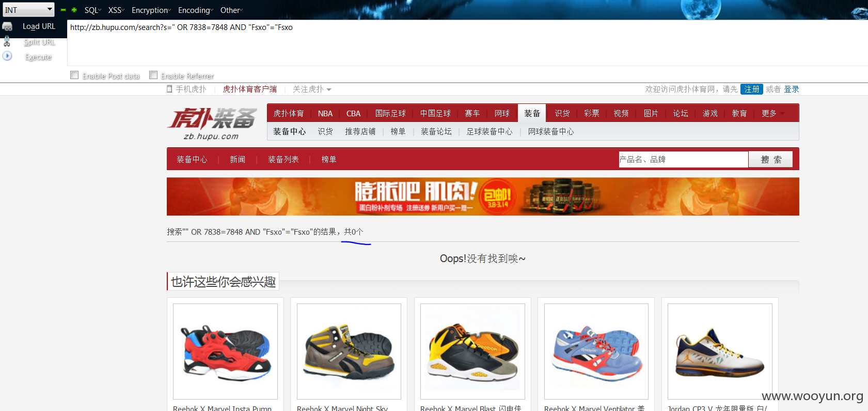The width and height of the screenshot is (868, 411).
Task: Select the 虎扑体育 nav tab
Action: pyautogui.click(x=289, y=113)
